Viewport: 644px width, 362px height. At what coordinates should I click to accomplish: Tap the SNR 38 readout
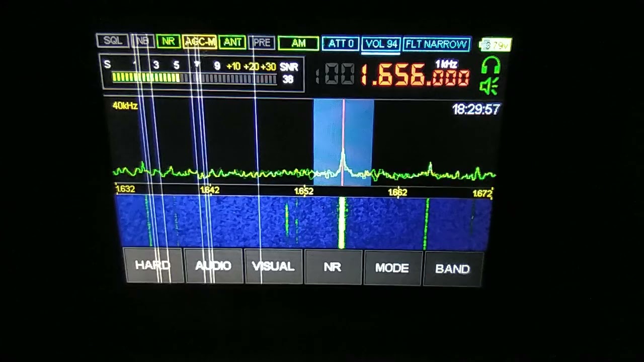[x=289, y=73]
